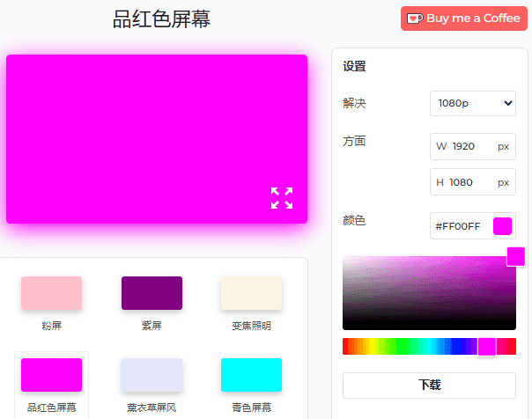Click the #FF00FF hex color field

(x=460, y=226)
